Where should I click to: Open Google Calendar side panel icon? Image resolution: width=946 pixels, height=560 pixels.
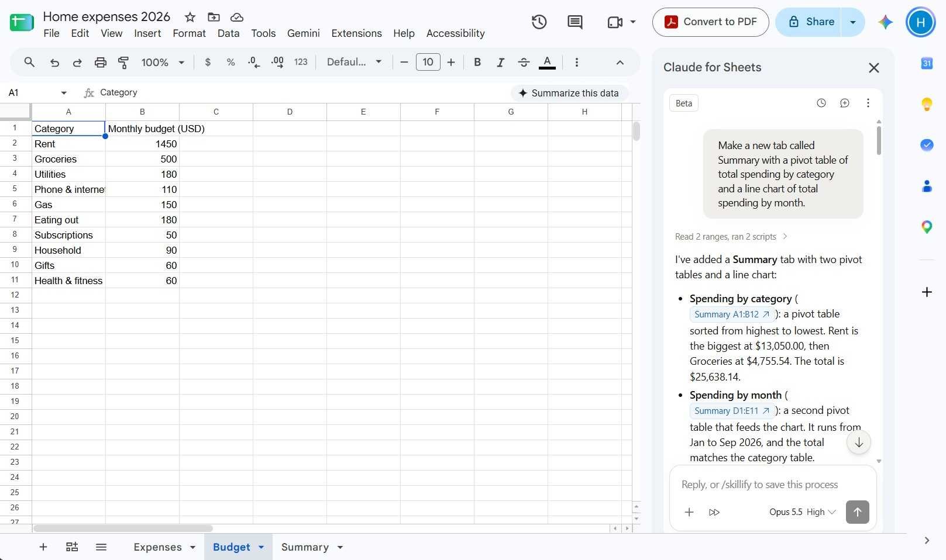[927, 63]
